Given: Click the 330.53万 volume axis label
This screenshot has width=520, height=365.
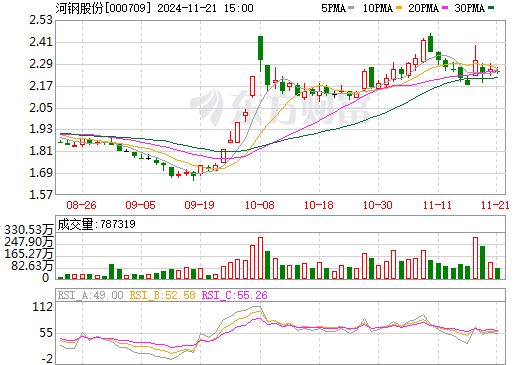Looking at the screenshot, I should (29, 230).
